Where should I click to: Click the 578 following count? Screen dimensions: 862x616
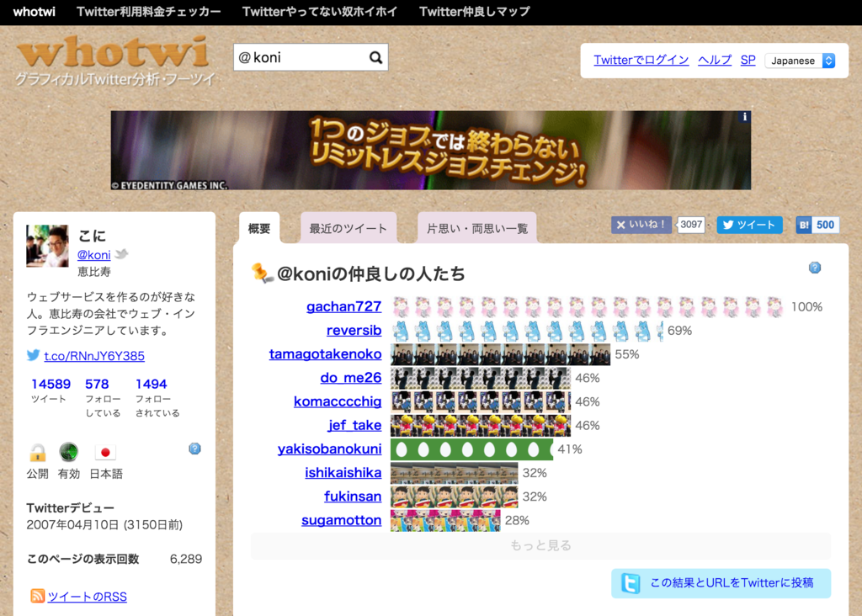point(97,384)
